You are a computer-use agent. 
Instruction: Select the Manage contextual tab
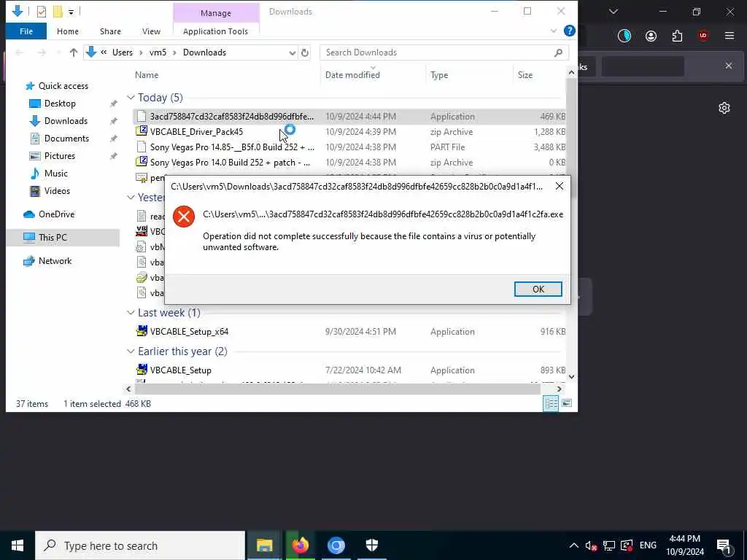pyautogui.click(x=216, y=13)
